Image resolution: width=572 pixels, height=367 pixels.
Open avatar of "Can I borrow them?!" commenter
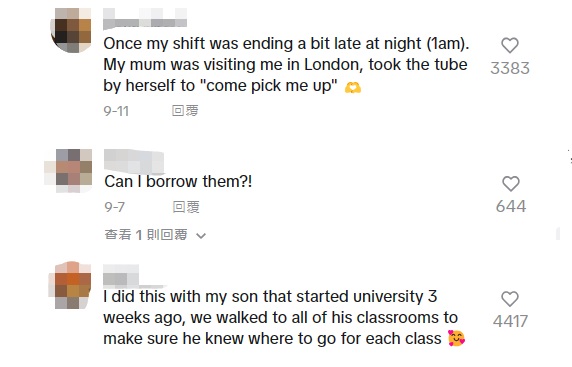tap(71, 170)
